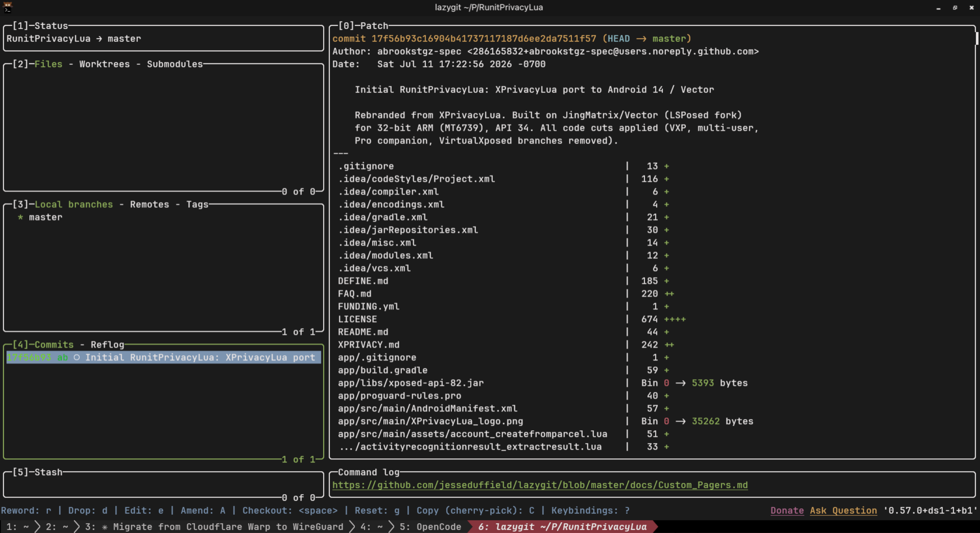980x533 pixels.
Task: Click app/build.gradle in the diffstat
Action: coord(383,370)
